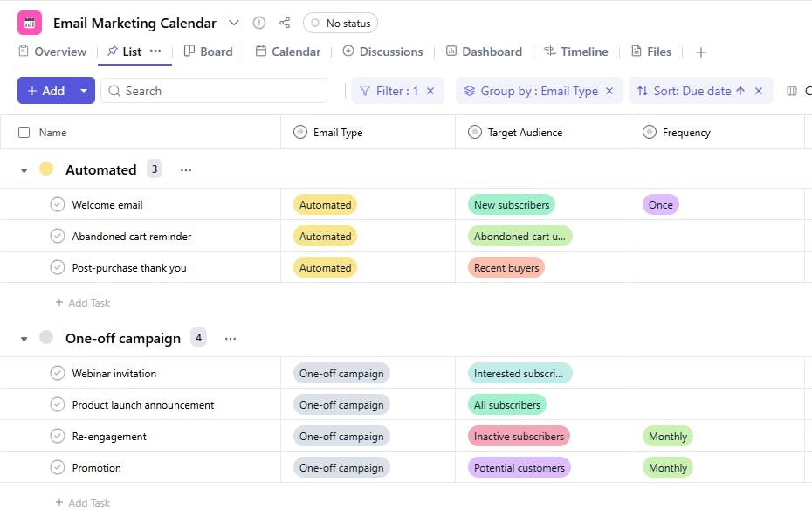Open One-off campaign group options menu

231,339
